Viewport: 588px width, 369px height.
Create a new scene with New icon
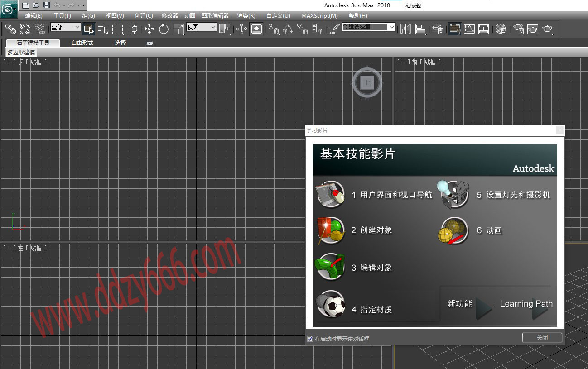26,5
